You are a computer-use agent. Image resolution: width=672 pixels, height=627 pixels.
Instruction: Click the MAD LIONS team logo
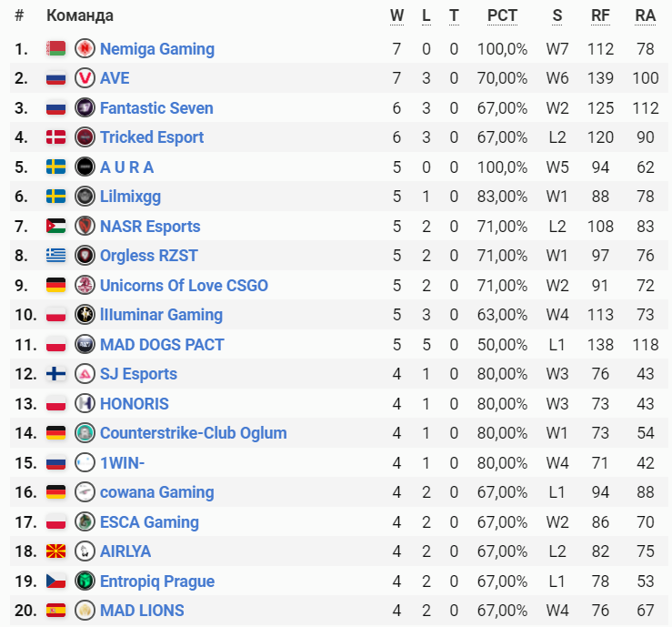(x=85, y=611)
